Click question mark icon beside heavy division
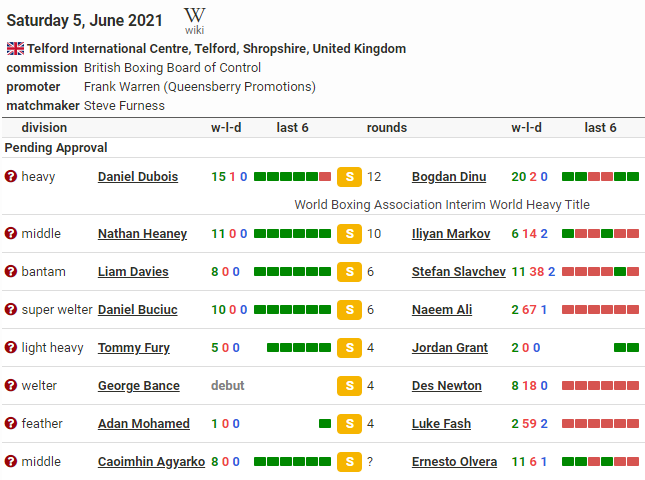This screenshot has height=480, width=645. coord(11,177)
